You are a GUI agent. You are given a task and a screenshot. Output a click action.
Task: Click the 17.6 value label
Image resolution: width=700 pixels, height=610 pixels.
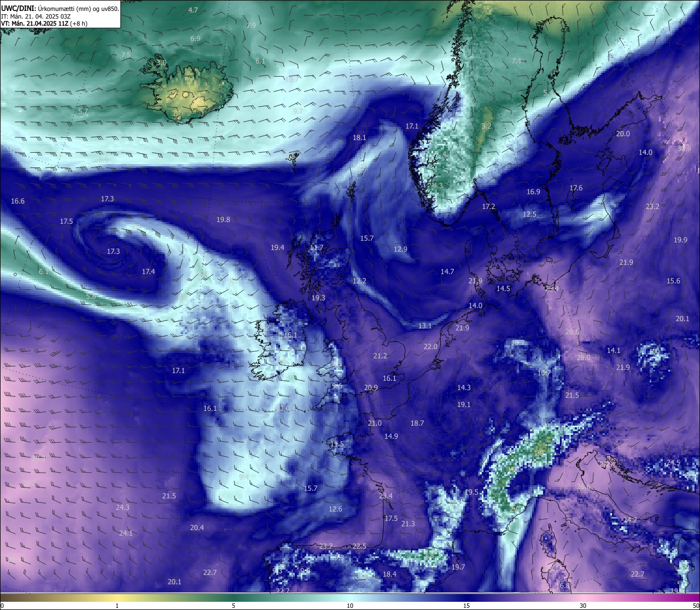[x=576, y=188]
